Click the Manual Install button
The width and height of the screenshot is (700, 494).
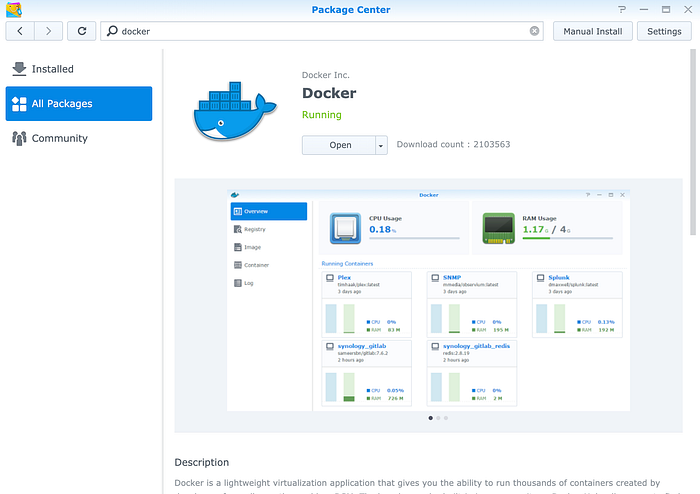tap(592, 31)
